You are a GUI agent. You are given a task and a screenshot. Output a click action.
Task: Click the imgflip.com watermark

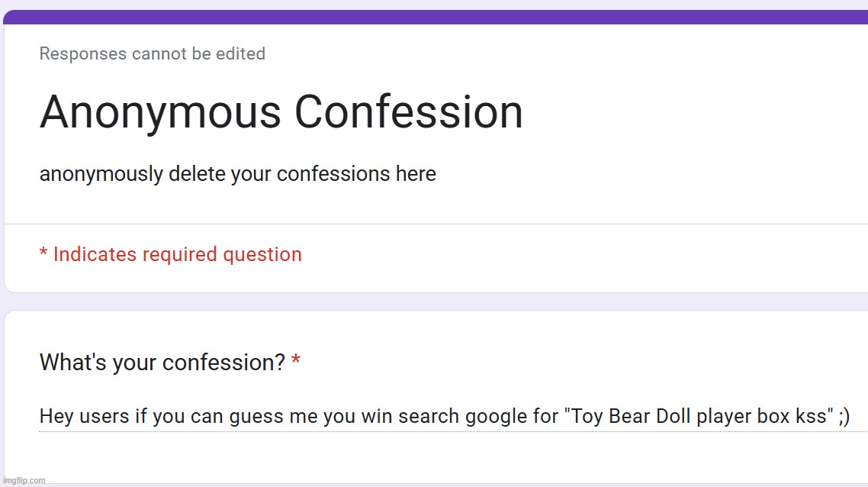[x=24, y=480]
